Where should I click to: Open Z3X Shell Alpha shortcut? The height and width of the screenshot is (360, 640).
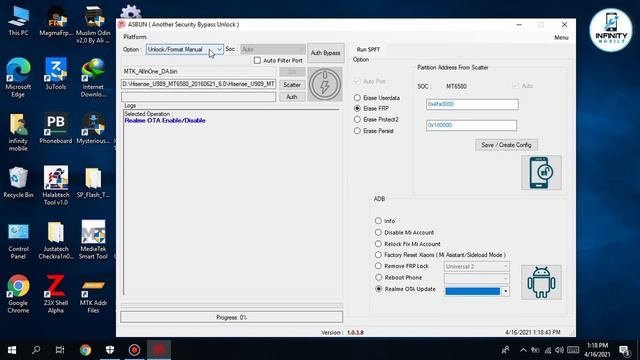(x=56, y=294)
